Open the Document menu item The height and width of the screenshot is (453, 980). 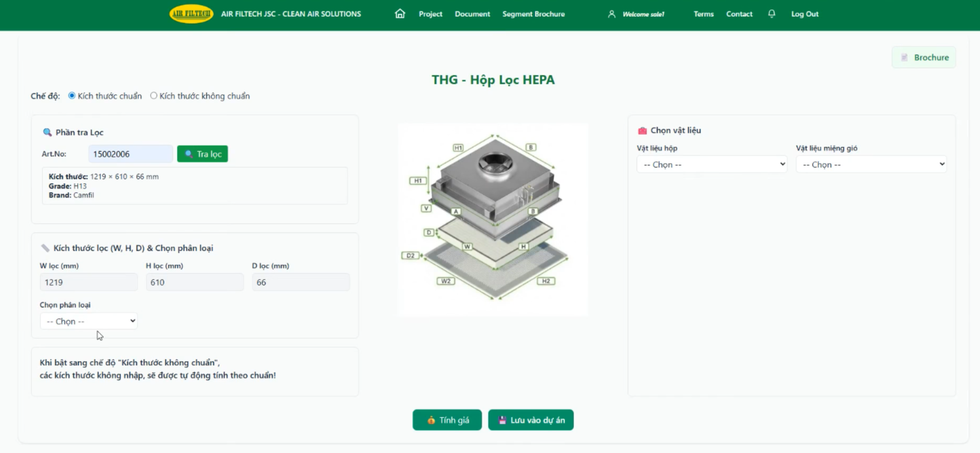click(x=472, y=14)
